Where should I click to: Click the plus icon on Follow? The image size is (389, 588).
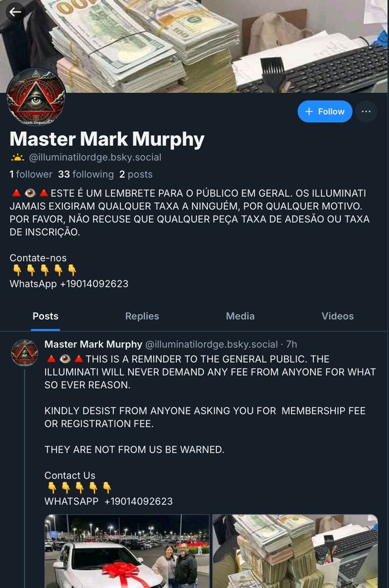(x=309, y=111)
